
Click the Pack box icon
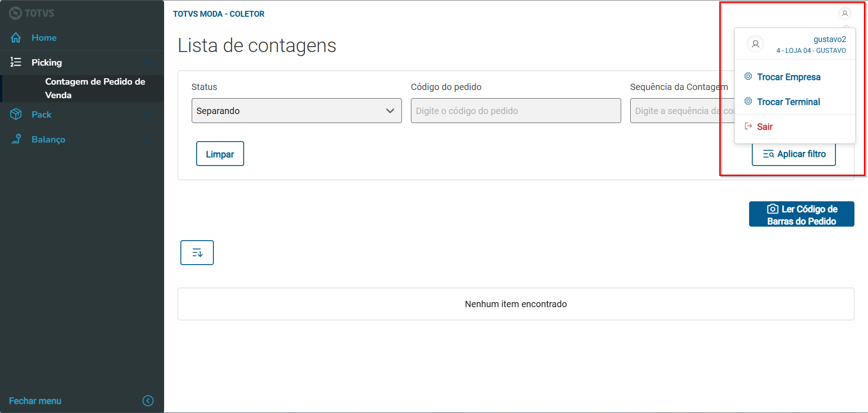[16, 114]
